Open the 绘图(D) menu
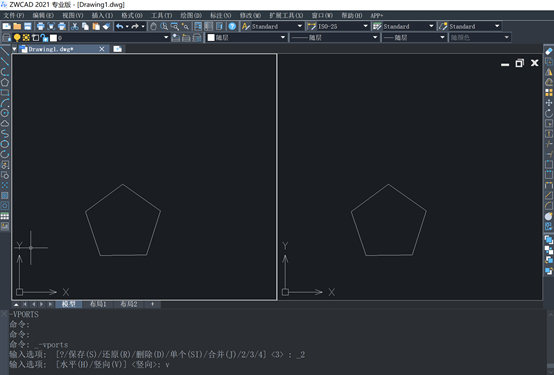 (191, 16)
